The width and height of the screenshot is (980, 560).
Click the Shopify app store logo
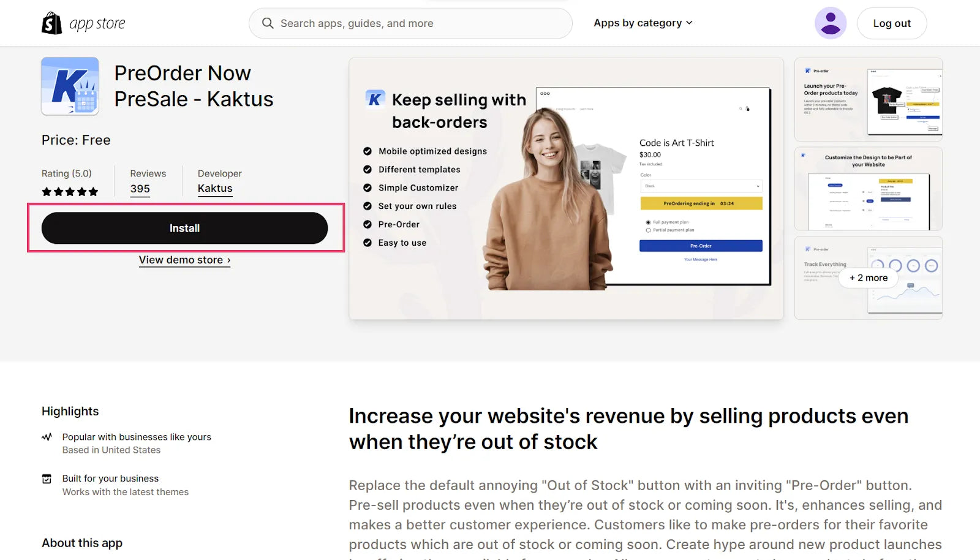83,23
